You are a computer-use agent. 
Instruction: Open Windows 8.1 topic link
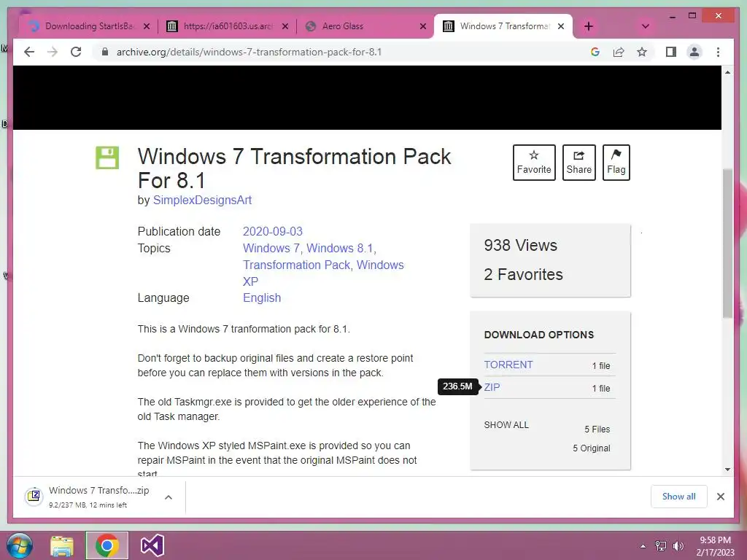[340, 248]
